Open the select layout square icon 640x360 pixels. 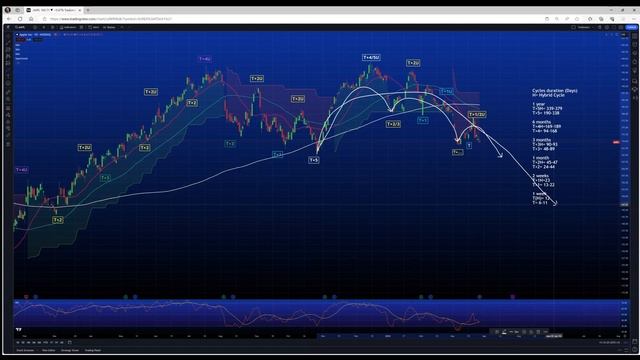tap(573, 27)
